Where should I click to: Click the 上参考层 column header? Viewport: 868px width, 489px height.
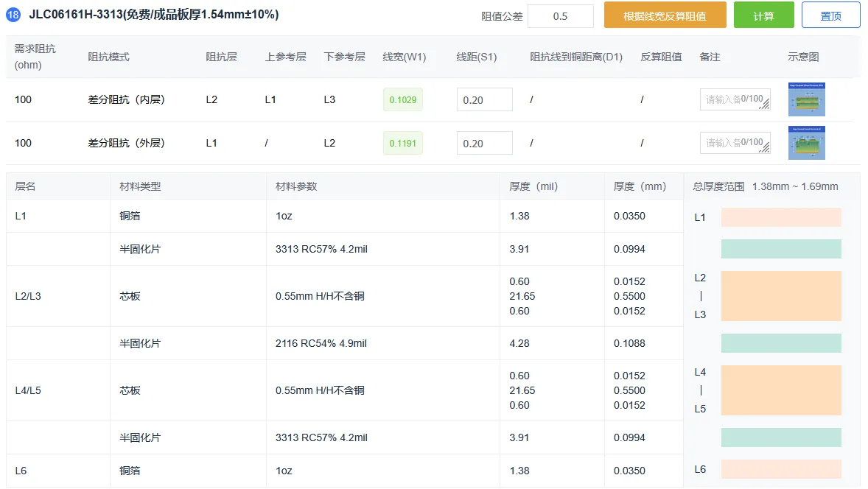(x=286, y=57)
